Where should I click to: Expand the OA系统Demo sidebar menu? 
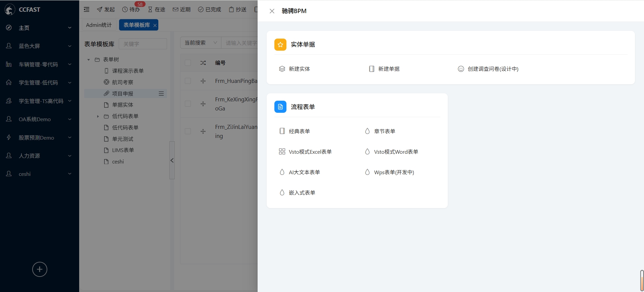click(x=40, y=119)
